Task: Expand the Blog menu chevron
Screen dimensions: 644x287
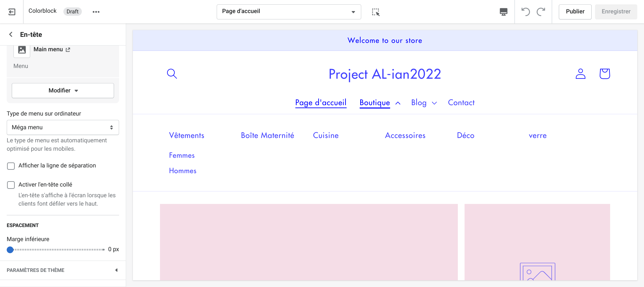Action: tap(434, 103)
